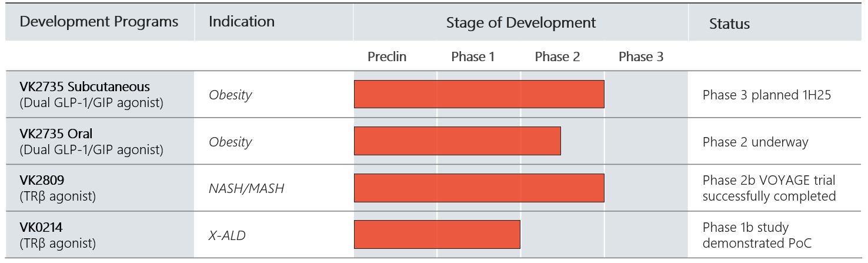The height and width of the screenshot is (263, 868).
Task: Click the VK2735 Subcutaneous program name
Action: [x=83, y=88]
